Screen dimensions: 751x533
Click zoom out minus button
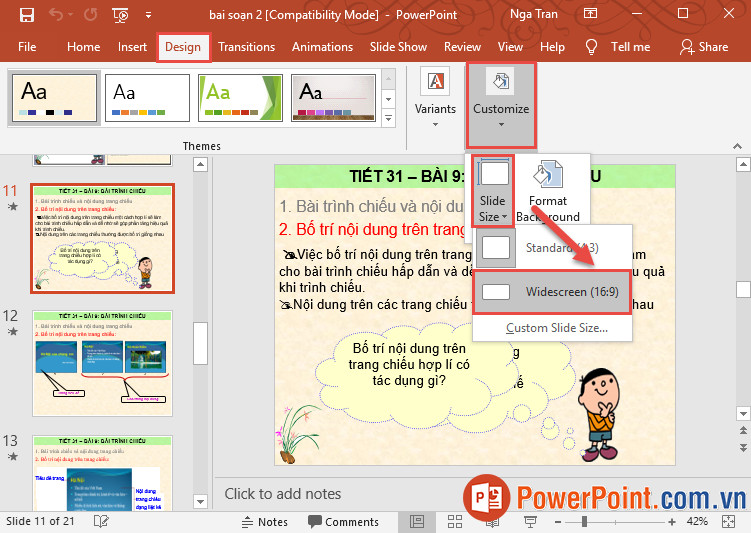(x=558, y=522)
